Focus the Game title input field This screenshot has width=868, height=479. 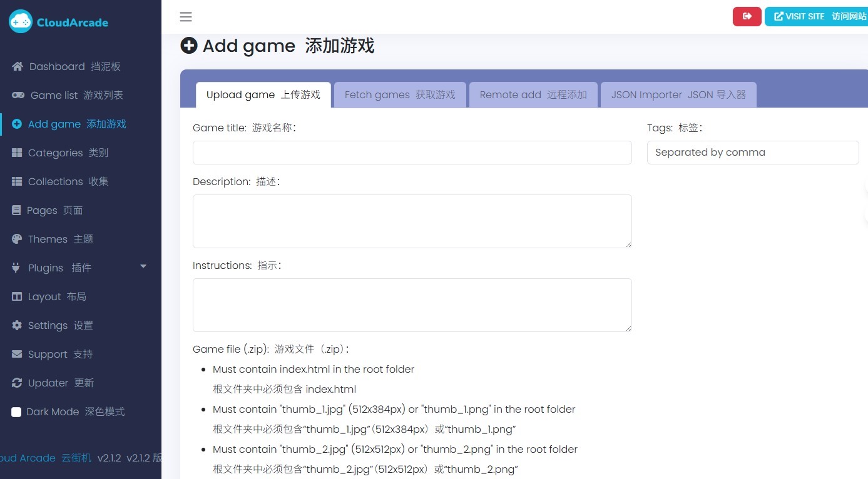point(412,153)
